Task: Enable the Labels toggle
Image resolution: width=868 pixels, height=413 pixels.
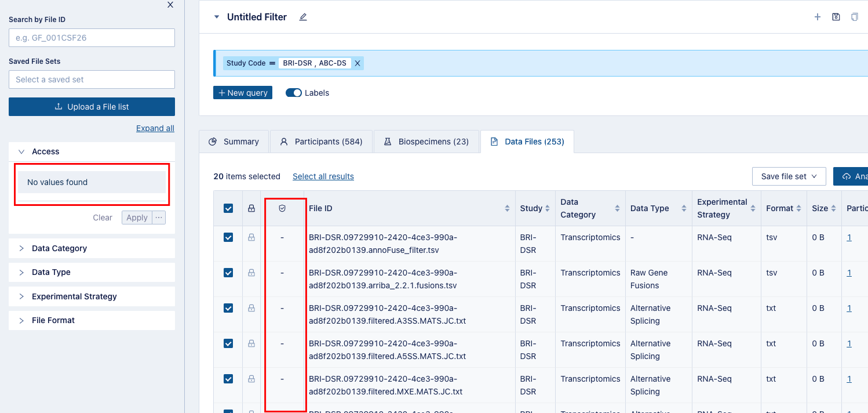Action: tap(294, 92)
